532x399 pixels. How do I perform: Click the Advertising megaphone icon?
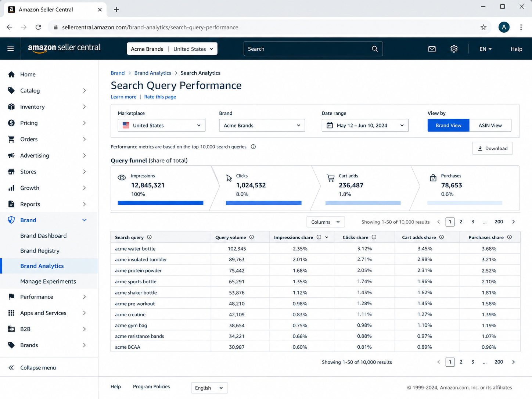coord(11,155)
